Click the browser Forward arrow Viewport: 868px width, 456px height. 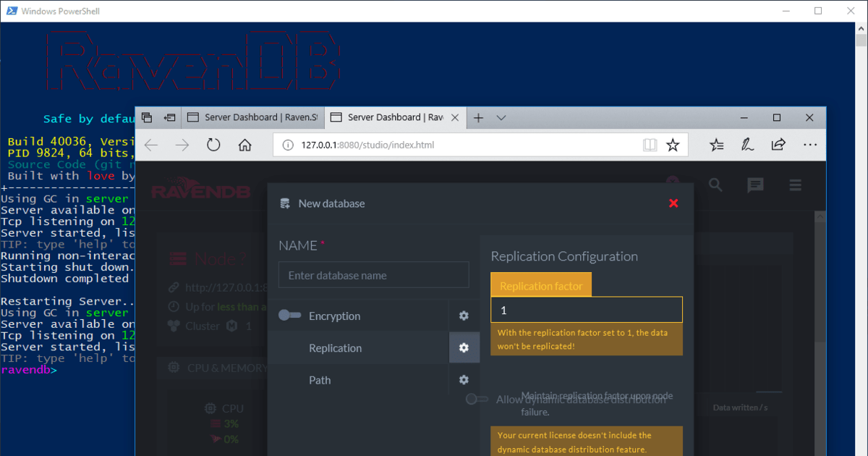pyautogui.click(x=182, y=145)
